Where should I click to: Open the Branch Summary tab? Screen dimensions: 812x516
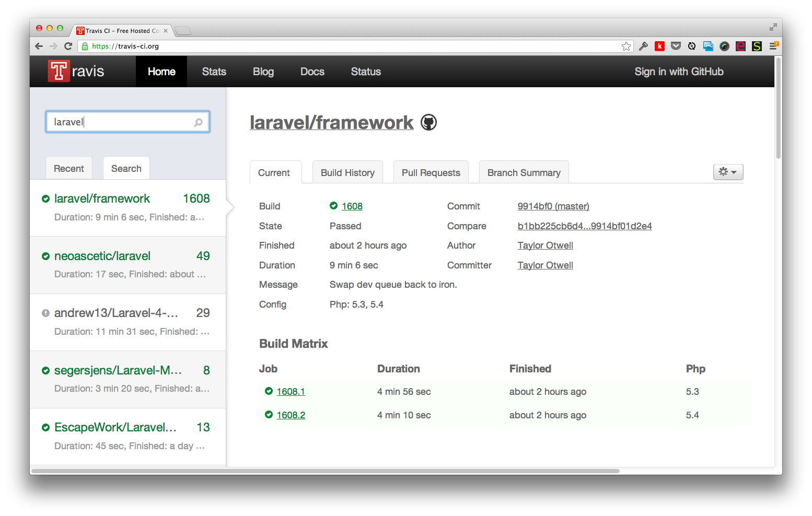point(524,172)
